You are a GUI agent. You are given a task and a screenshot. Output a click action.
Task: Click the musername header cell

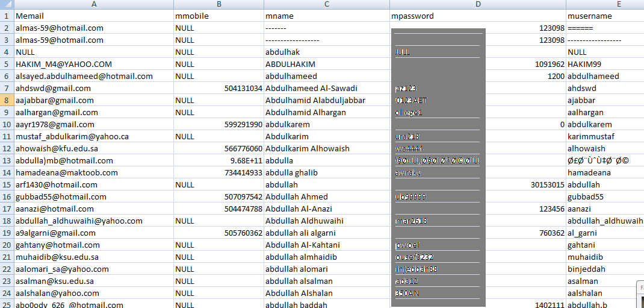click(x=605, y=16)
